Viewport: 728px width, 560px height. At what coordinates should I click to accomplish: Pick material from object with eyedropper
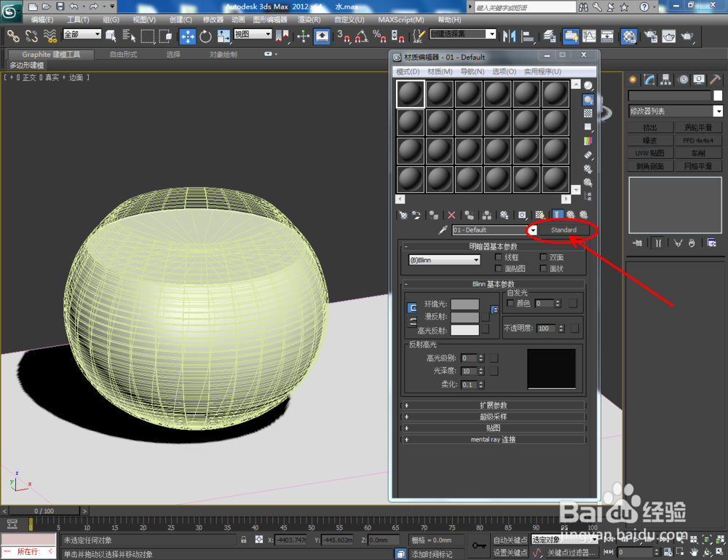point(443,230)
